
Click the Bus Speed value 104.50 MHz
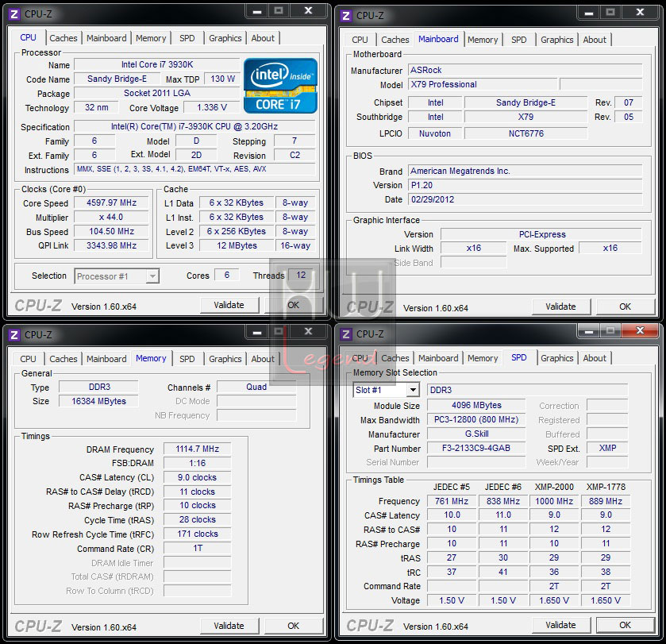(111, 232)
